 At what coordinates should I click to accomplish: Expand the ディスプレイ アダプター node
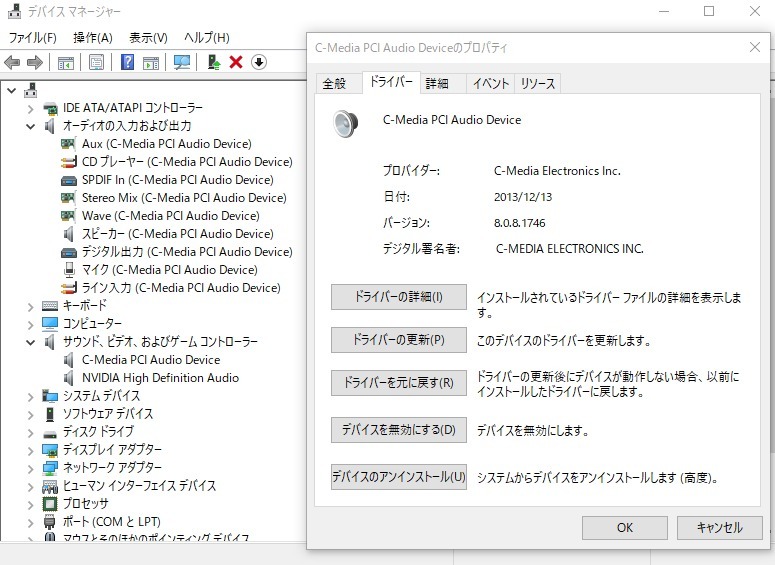[x=31, y=451]
